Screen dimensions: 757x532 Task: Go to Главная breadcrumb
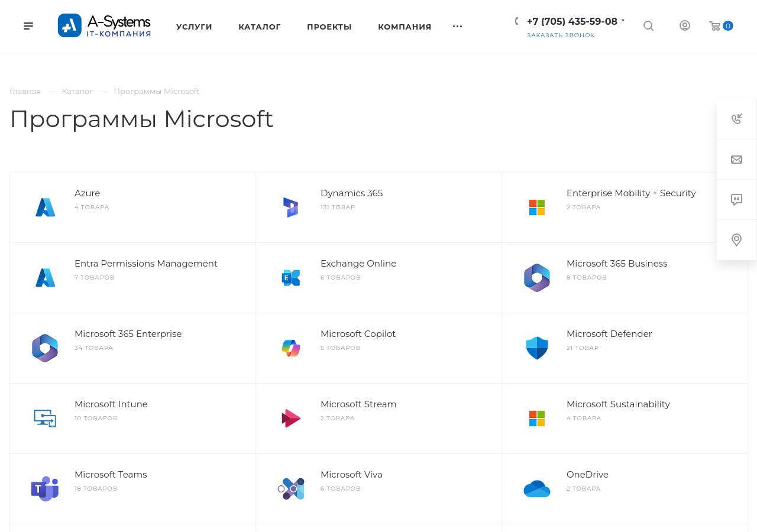[25, 91]
